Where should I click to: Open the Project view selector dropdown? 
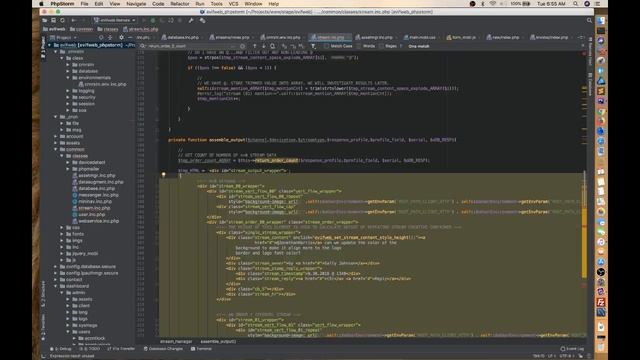[63, 37]
